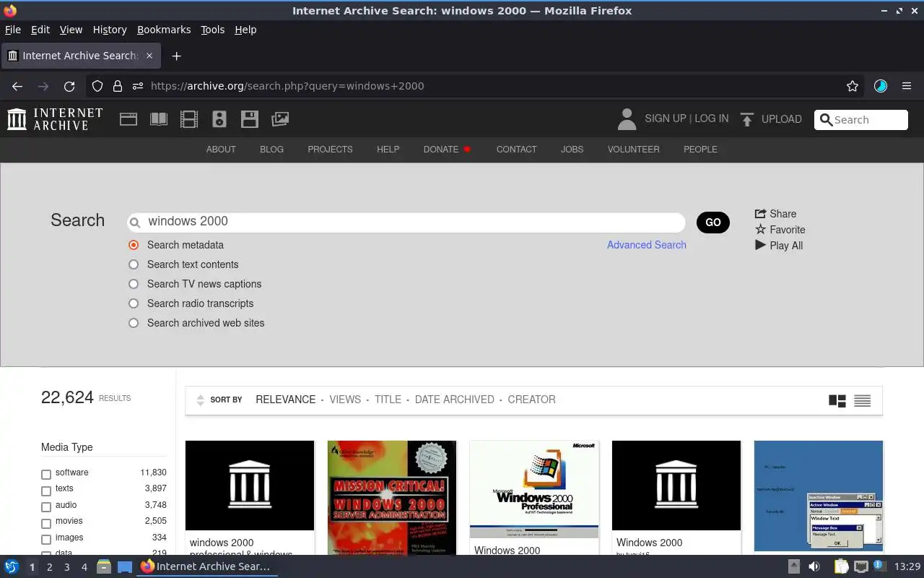Switch to list view
The height and width of the screenshot is (578, 924).
862,401
